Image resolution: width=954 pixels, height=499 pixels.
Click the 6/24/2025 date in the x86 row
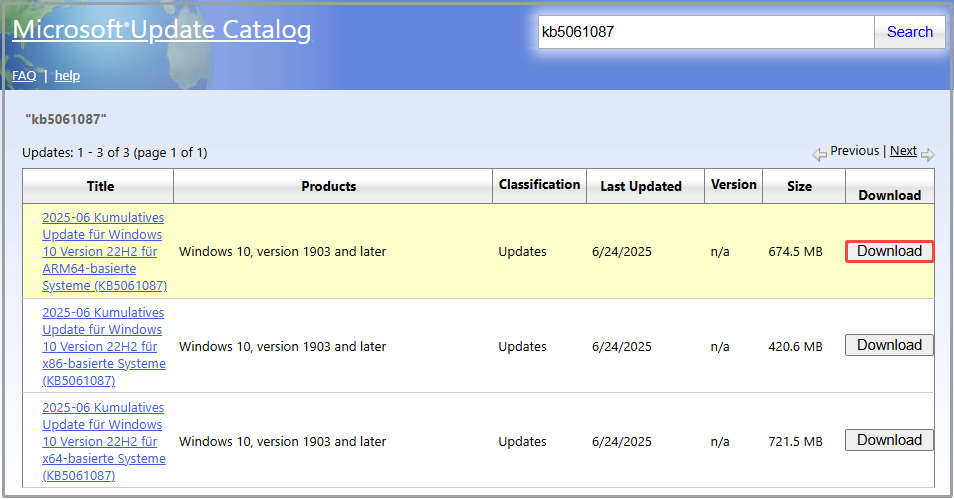[621, 346]
